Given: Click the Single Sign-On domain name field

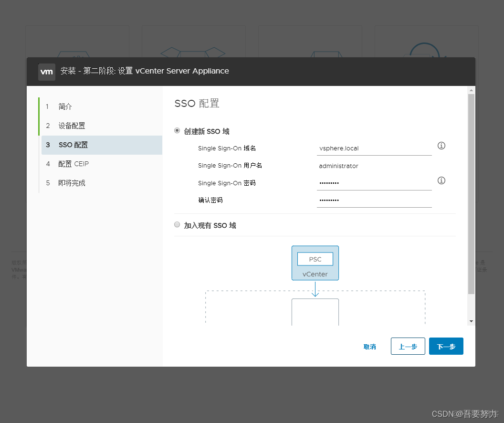Looking at the screenshot, I should point(374,148).
